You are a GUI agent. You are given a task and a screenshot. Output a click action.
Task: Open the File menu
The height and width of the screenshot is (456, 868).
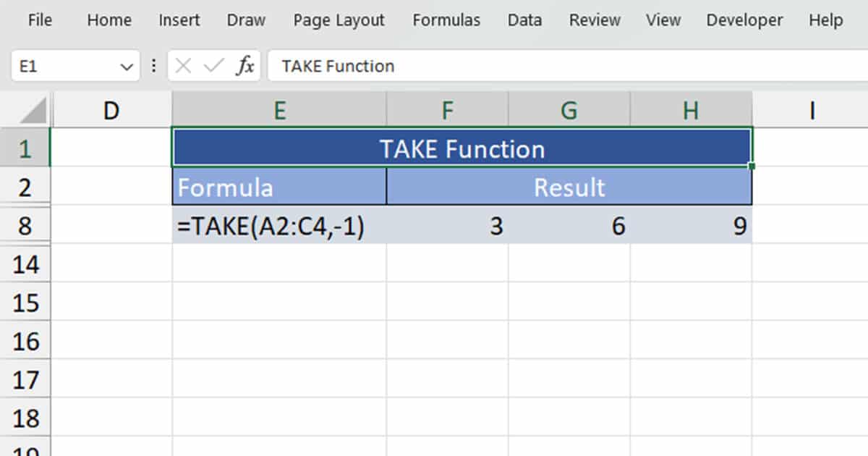[40, 20]
